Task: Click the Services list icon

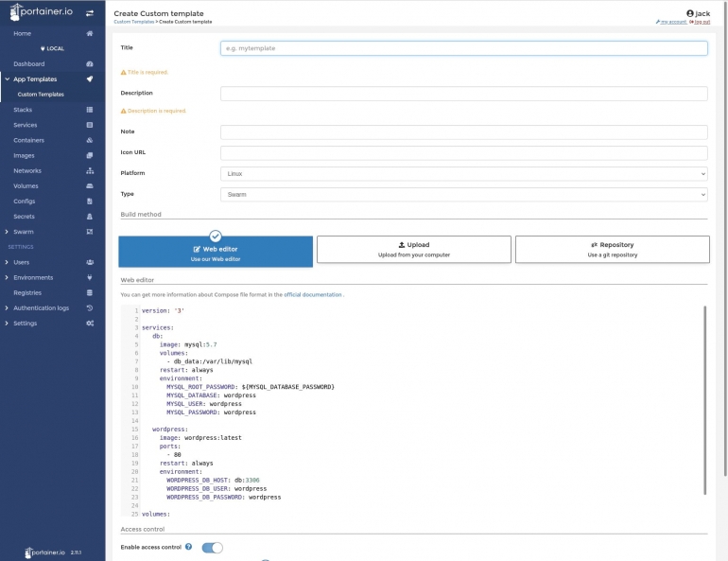Action: (90, 125)
